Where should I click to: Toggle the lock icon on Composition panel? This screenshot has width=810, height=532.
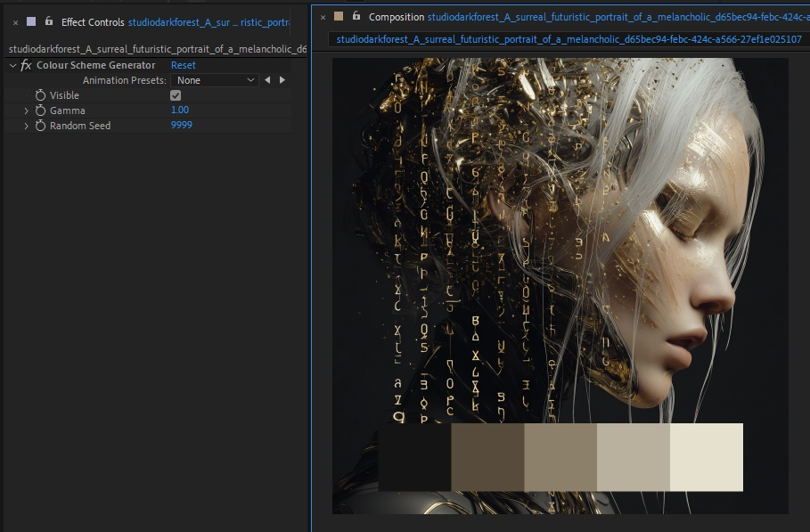point(356,16)
